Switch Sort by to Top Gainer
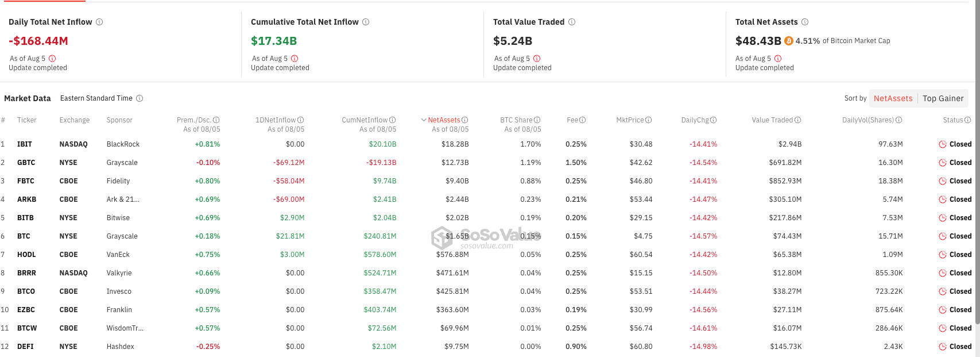 [943, 98]
